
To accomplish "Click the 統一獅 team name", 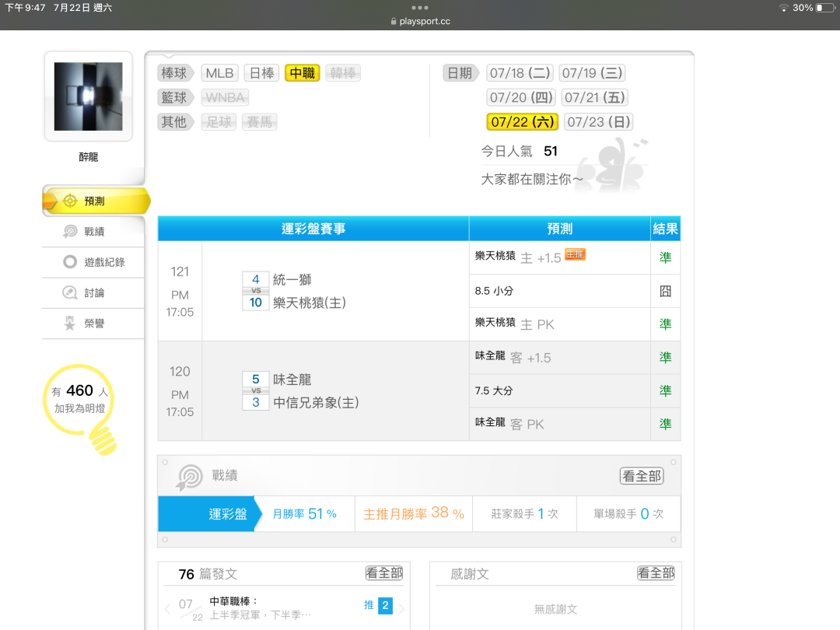I will click(x=292, y=280).
